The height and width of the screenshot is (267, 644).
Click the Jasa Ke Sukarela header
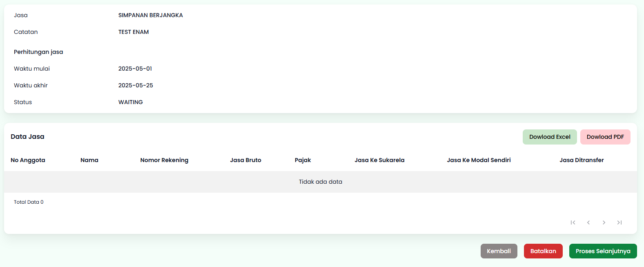pyautogui.click(x=379, y=160)
